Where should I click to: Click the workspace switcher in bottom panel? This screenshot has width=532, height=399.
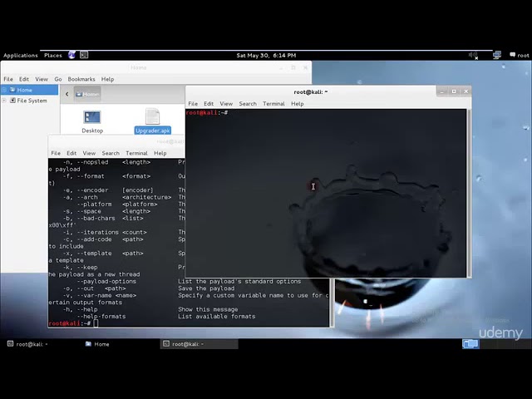coord(470,344)
